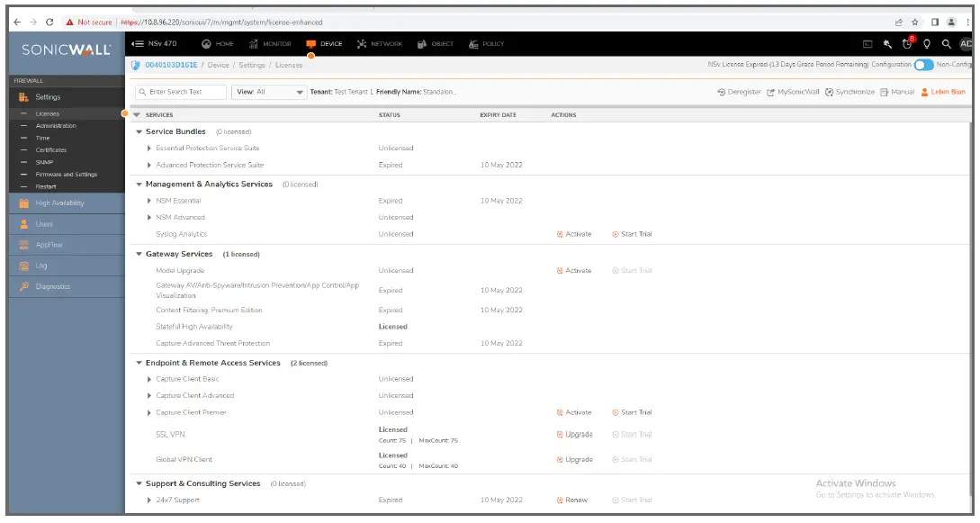Screen dimensions: 980x523
Task: Upgrade the SSL VPN license
Action: point(576,433)
